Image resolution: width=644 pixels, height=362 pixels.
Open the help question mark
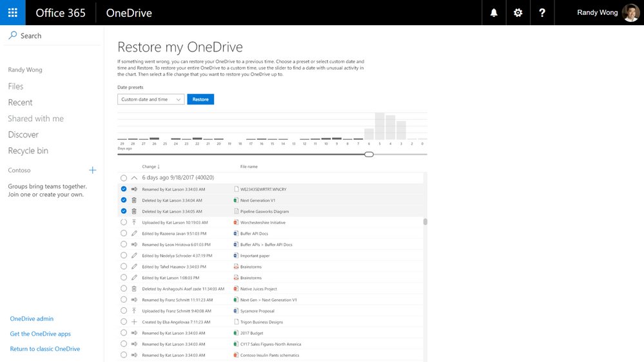coord(542,13)
